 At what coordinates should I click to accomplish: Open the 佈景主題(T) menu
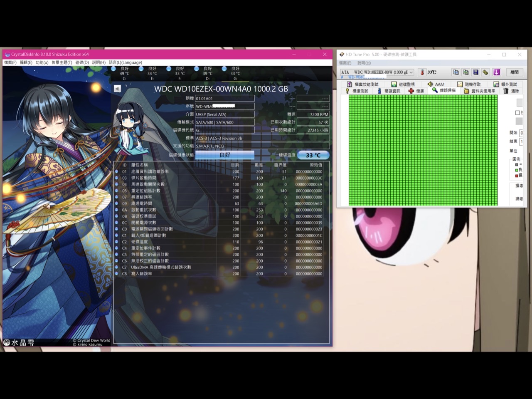click(62, 62)
